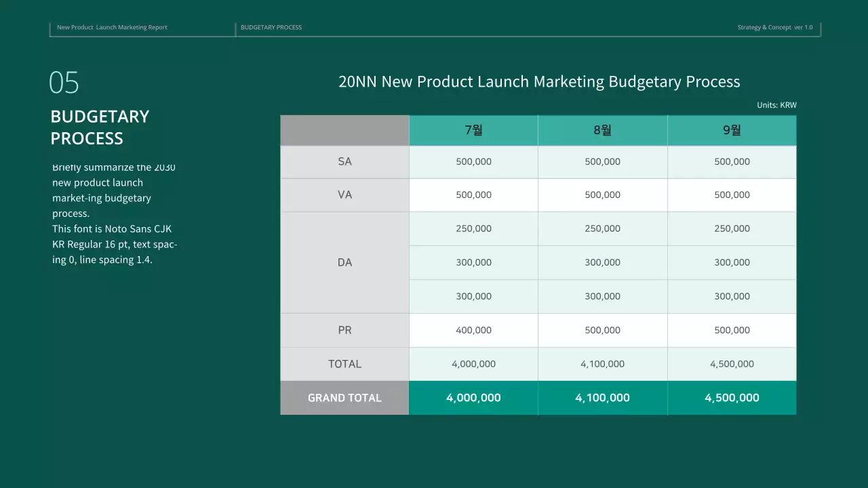The image size is (868, 488).
Task: Select the Units: KRW label
Action: tap(776, 105)
